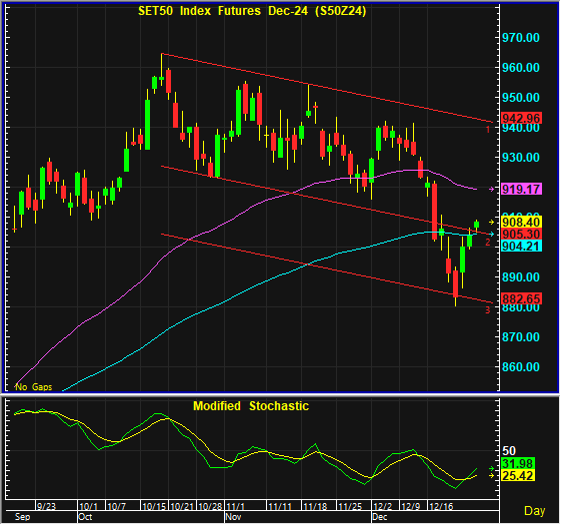This screenshot has height=525, width=561.
Task: Select the 25.42 yellow stochastic value
Action: coord(518,476)
